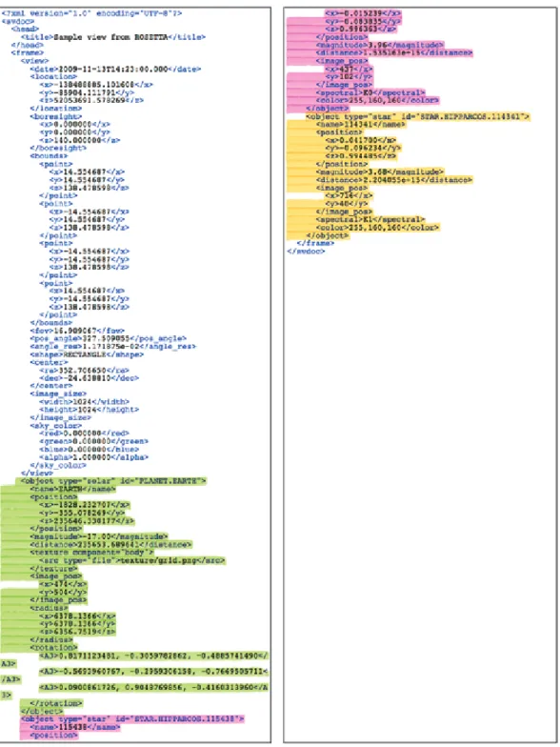The width and height of the screenshot is (560, 747).
Task: Click the opening '<sky_color>' tag
Action: click(x=55, y=425)
